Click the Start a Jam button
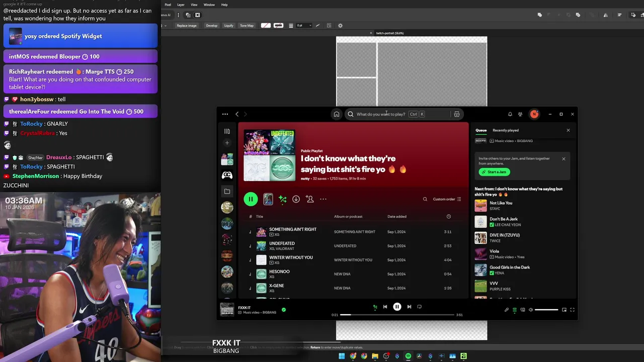 point(495,172)
